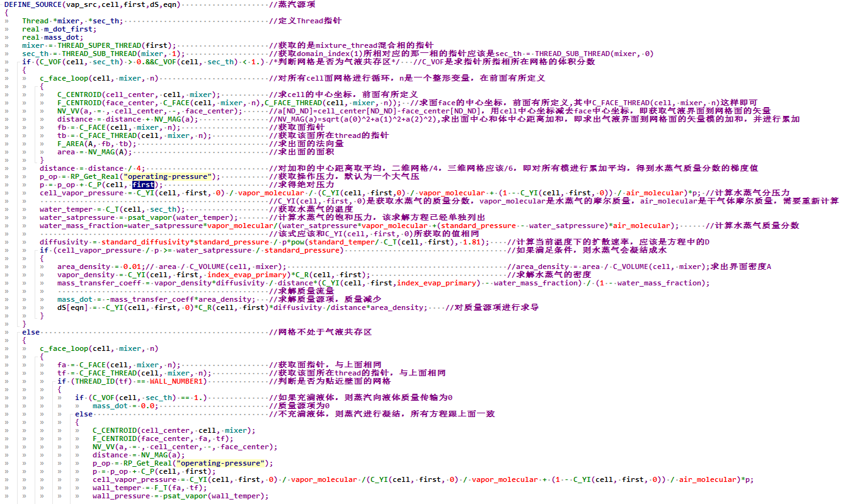The image size is (843, 504).
Task: Click 'tb = C_FACE_THREAD(cell, mixer, n);'
Action: point(134,135)
